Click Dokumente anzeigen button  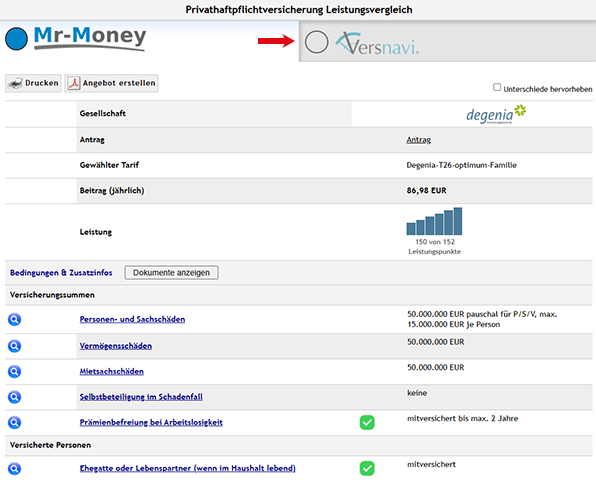pos(171,273)
